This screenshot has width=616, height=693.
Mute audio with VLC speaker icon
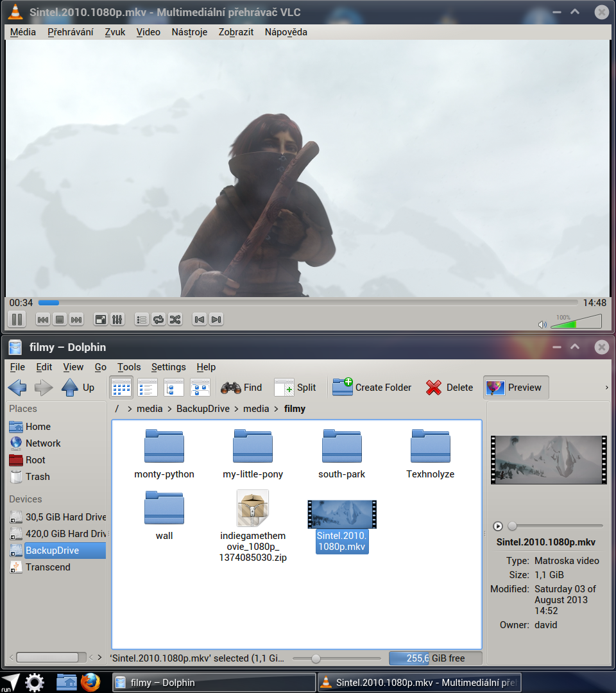[542, 325]
